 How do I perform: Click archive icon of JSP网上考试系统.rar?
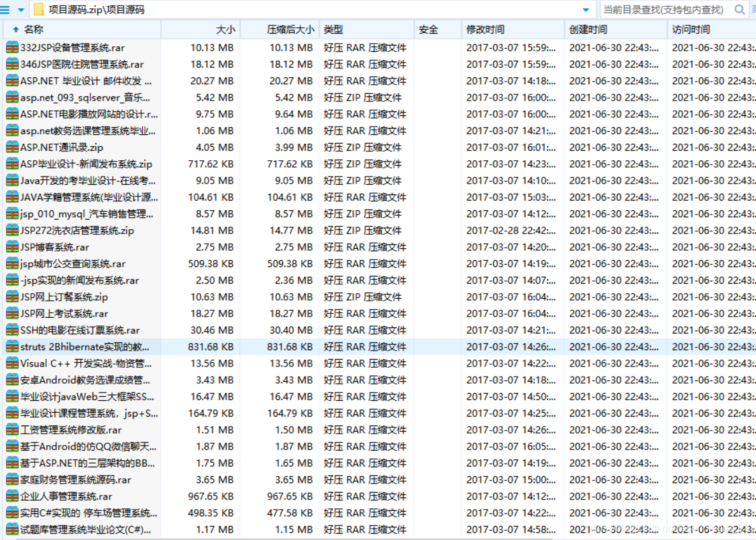[x=12, y=313]
